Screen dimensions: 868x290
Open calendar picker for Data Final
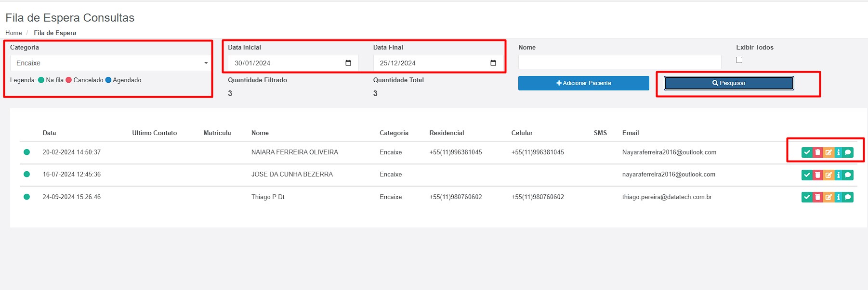(493, 63)
